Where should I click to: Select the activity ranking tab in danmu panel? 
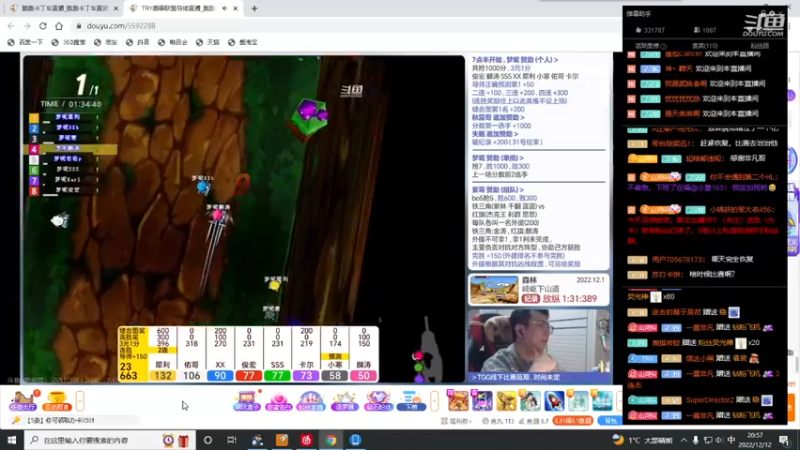(646, 46)
